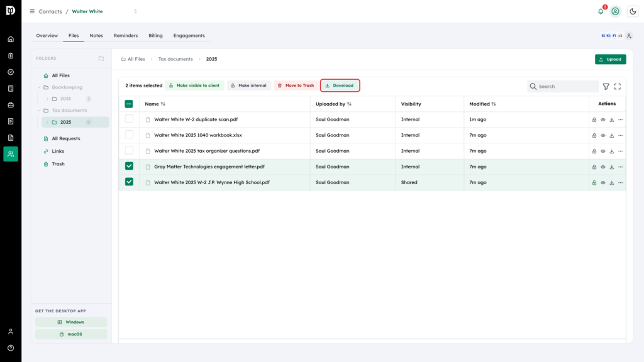Click Move to Trash button
This screenshot has width=644, height=362.
296,85
